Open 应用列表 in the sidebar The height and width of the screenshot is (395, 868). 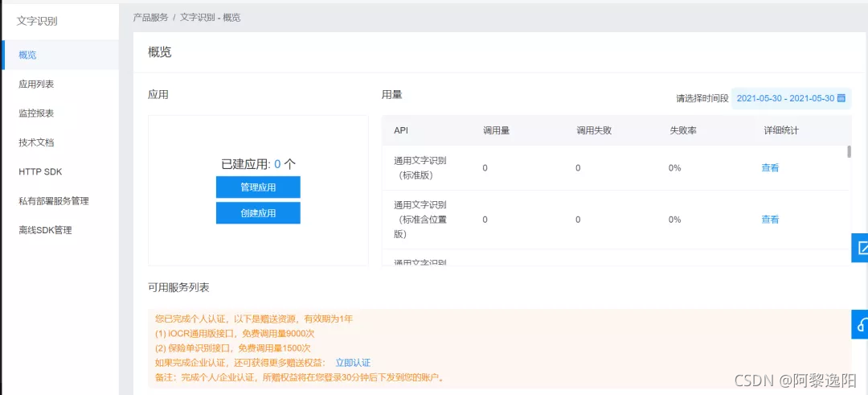coord(59,84)
